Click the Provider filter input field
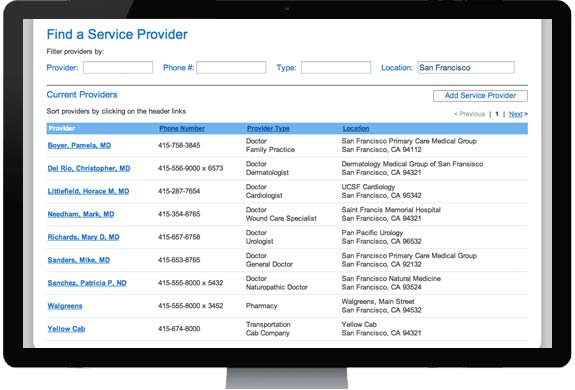575x390 pixels. tap(118, 67)
